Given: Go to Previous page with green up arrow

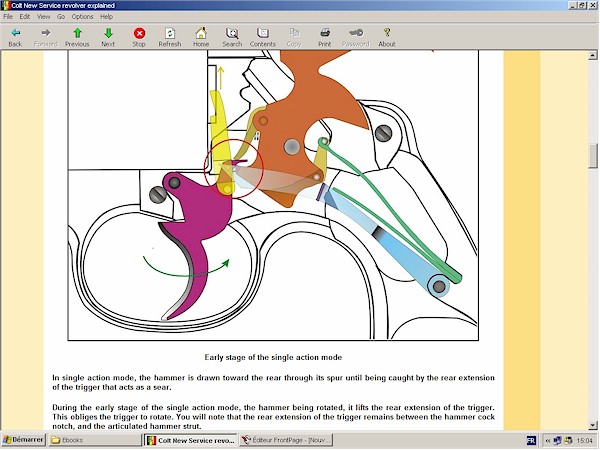Looking at the screenshot, I should 77,33.
